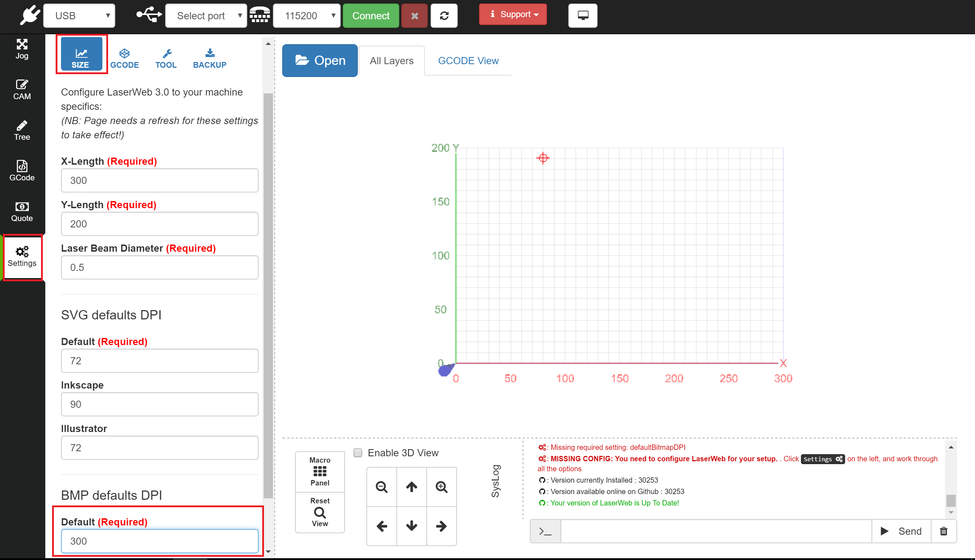Click the zoom in magnifier icon
The height and width of the screenshot is (560, 975).
click(x=442, y=487)
